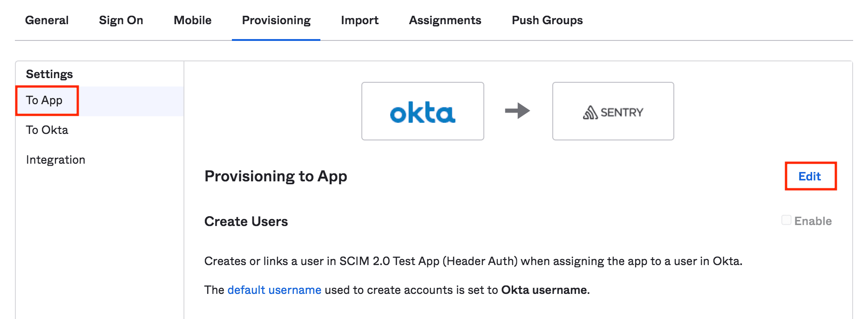Open the Push Groups tab
The image size is (868, 319).
click(547, 20)
